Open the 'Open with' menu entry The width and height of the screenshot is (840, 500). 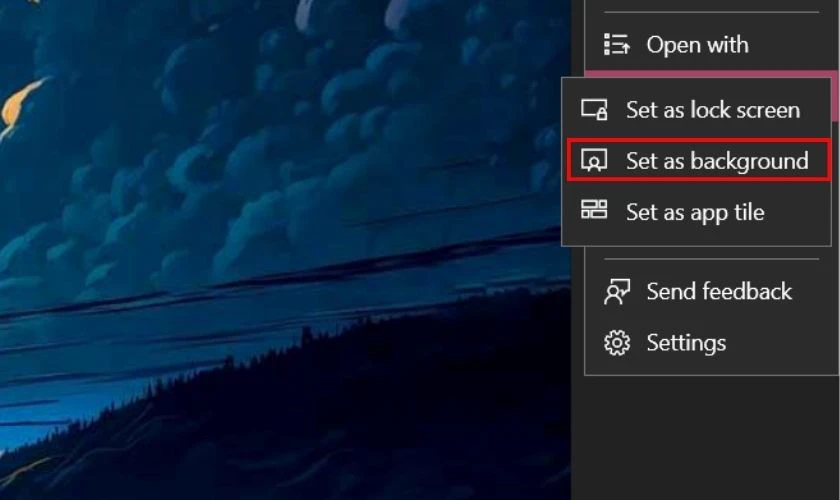pos(697,45)
